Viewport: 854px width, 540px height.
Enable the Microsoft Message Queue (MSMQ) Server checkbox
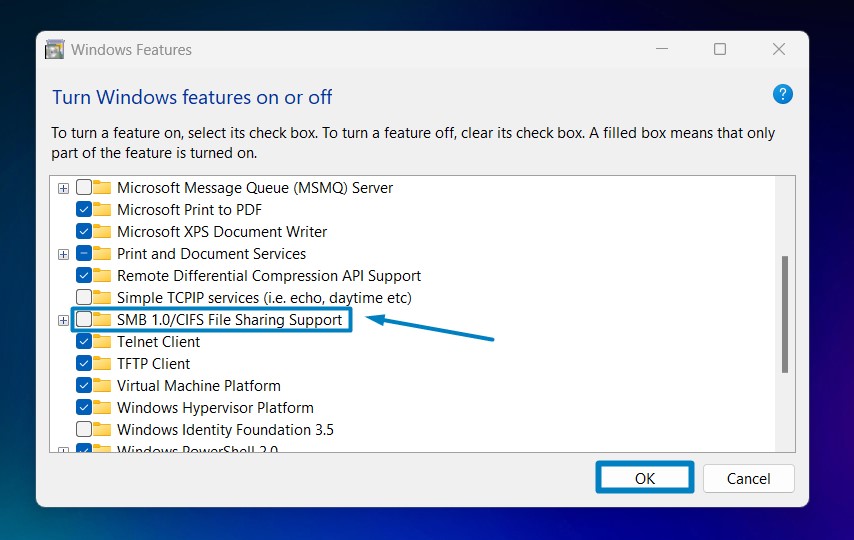tap(84, 187)
